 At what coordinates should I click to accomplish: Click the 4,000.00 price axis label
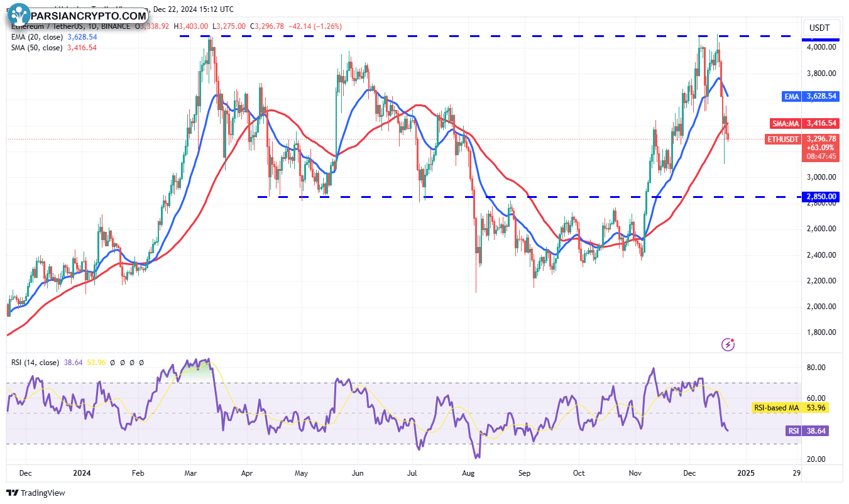pos(822,47)
